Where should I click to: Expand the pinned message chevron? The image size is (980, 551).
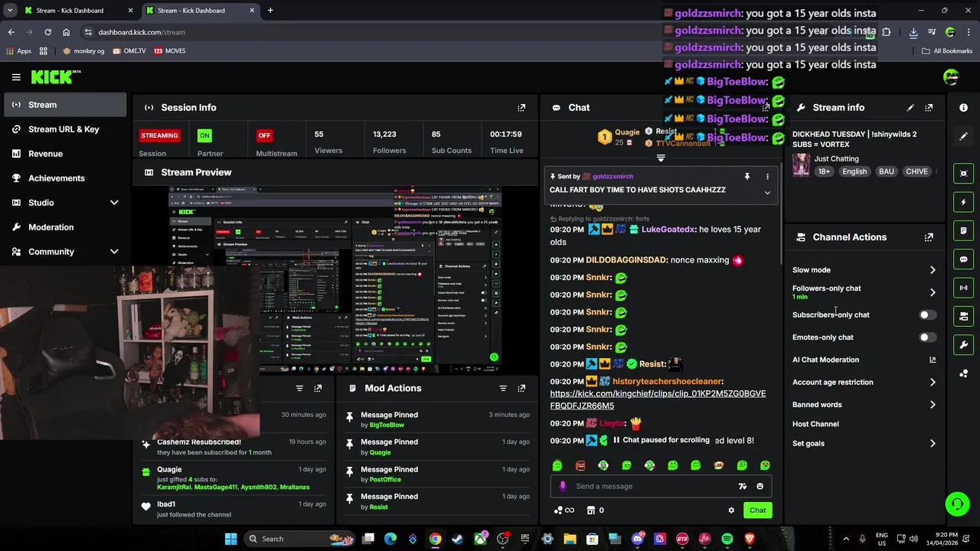pos(767,193)
